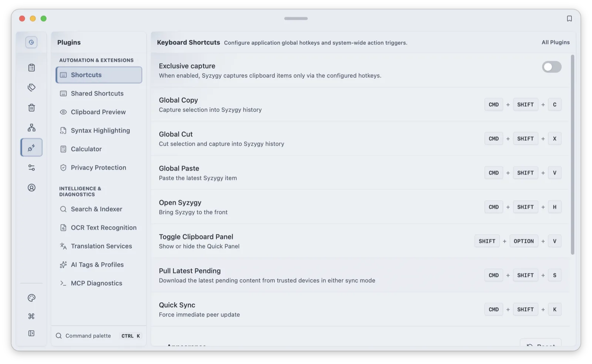Open the network devices sidebar icon

pos(31,127)
